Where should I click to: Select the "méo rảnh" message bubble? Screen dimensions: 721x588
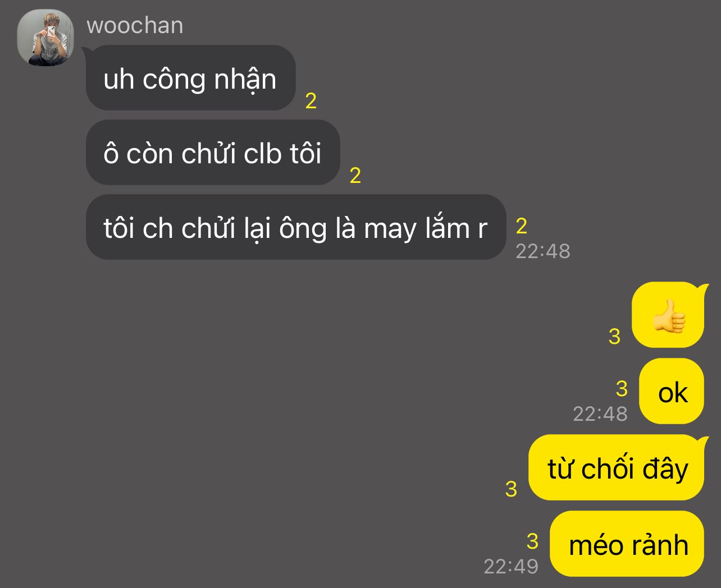point(627,544)
